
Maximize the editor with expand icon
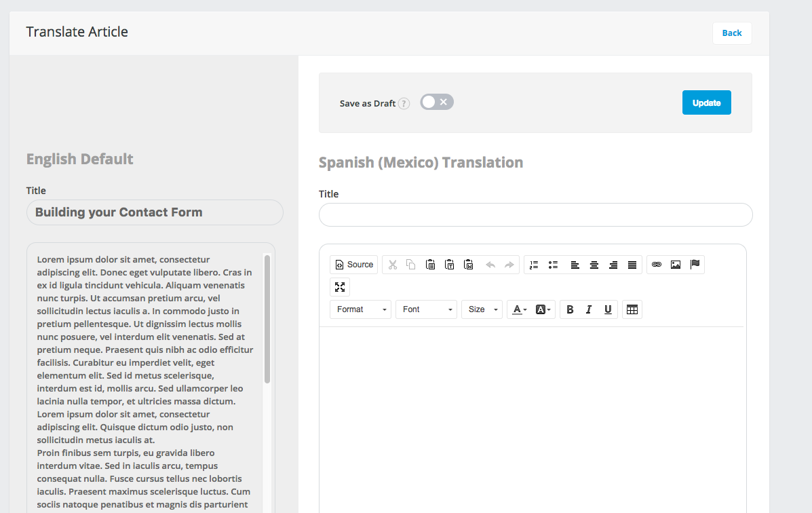340,287
